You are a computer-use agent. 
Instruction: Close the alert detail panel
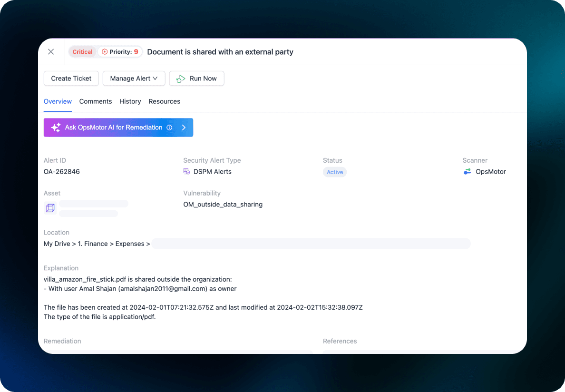(x=51, y=51)
